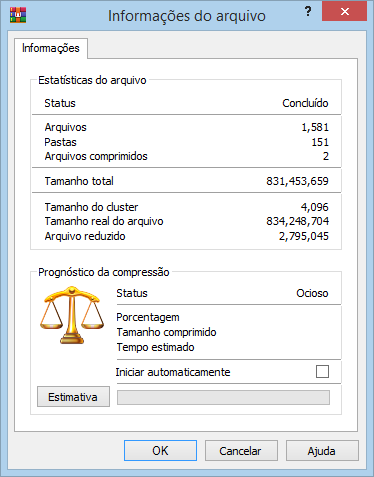Click the Tempo estimado label
The width and height of the screenshot is (374, 477).
click(155, 347)
